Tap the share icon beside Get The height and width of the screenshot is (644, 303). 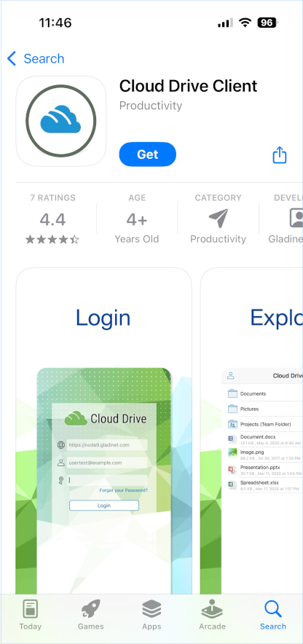[280, 155]
